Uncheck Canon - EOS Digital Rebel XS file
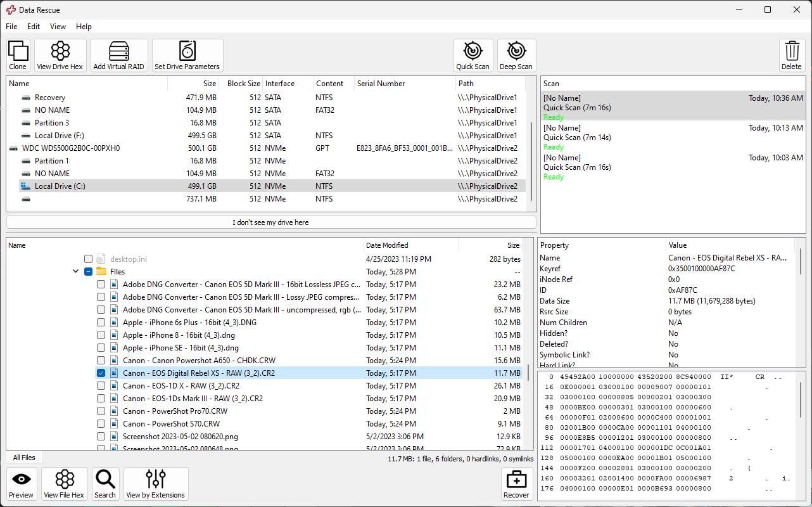Screen dimensions: 812x507 [x=101, y=373]
